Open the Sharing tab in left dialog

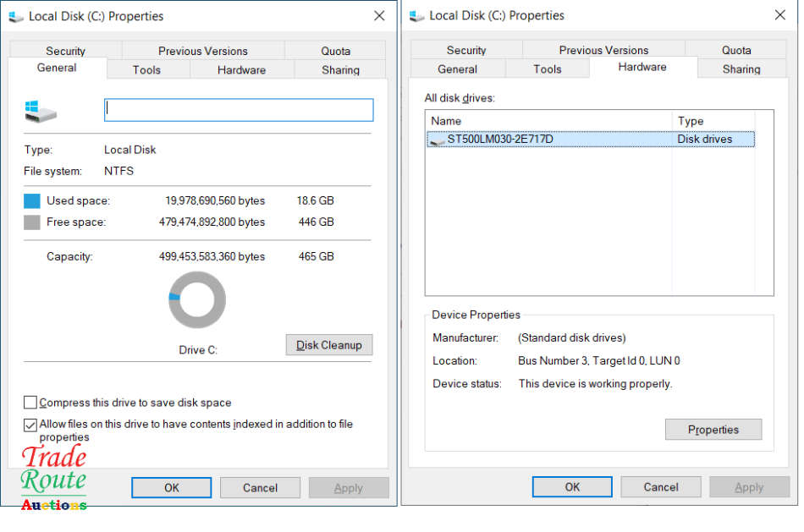coord(340,70)
